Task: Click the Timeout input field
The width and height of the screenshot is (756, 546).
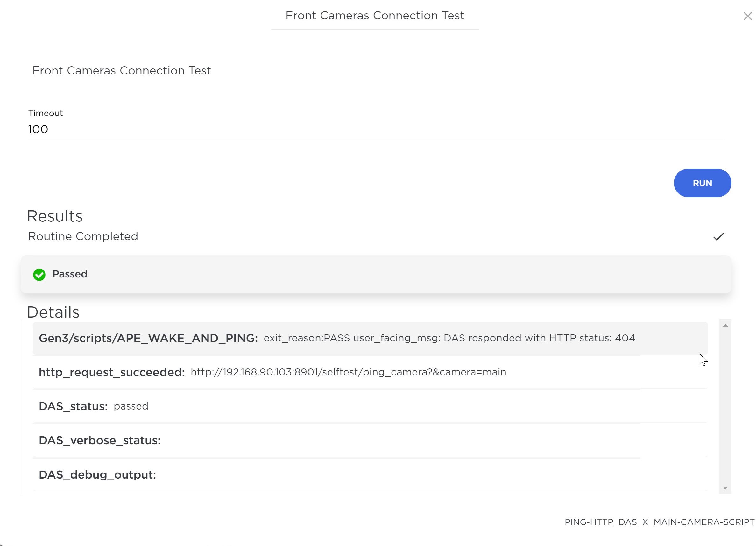Action: [x=375, y=129]
